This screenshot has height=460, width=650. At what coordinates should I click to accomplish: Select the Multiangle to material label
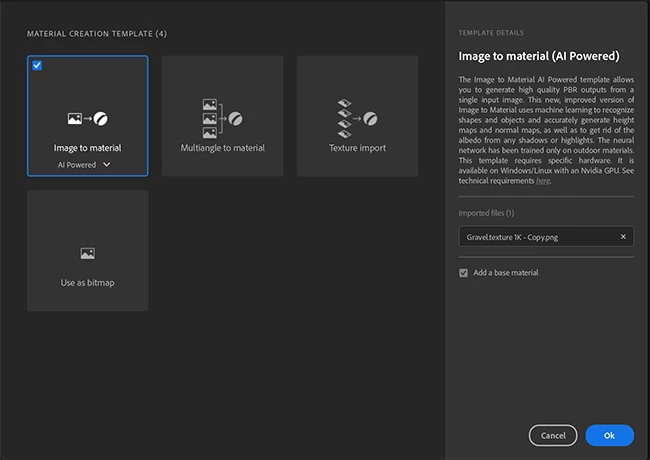pyautogui.click(x=222, y=148)
